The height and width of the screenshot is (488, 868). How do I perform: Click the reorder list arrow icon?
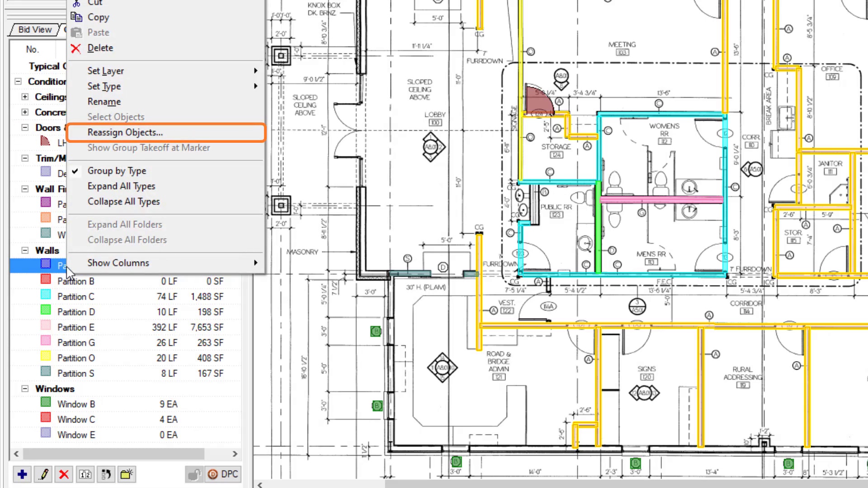[x=106, y=474]
